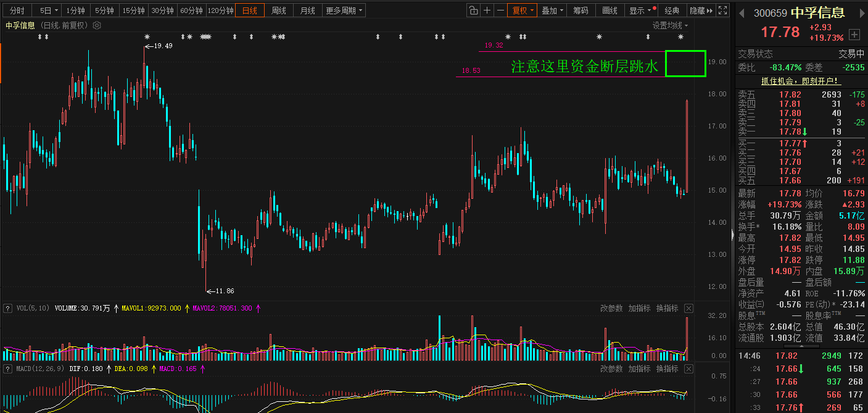Add stock to watchlist plus icon
The height and width of the screenshot is (413, 868).
[854, 34]
